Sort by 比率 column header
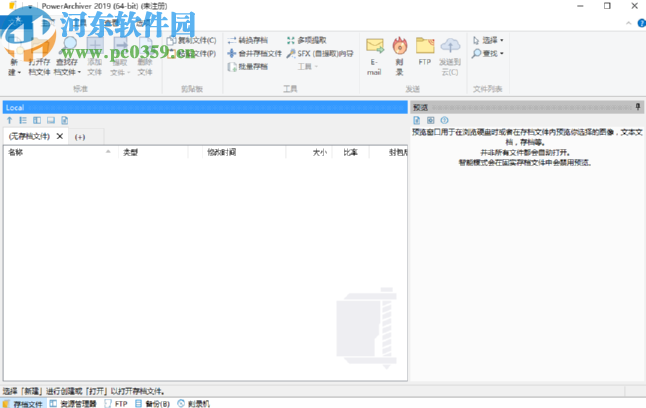This screenshot has width=646, height=408. [351, 152]
